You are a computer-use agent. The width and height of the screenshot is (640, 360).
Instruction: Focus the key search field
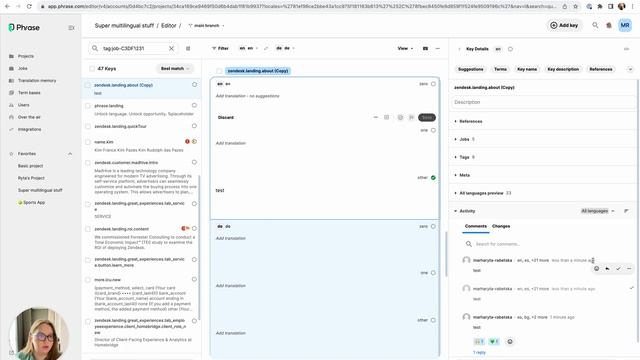pyautogui.click(x=133, y=48)
